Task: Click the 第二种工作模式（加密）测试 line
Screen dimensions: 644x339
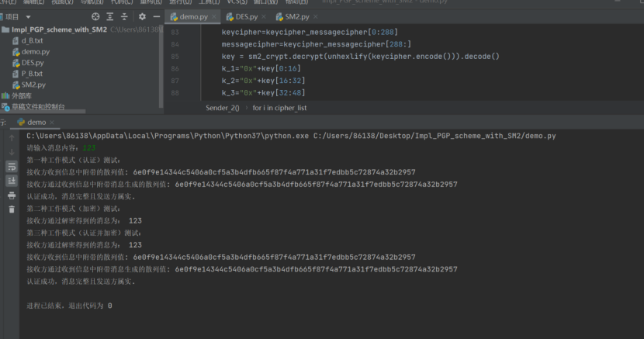Action: click(74, 209)
